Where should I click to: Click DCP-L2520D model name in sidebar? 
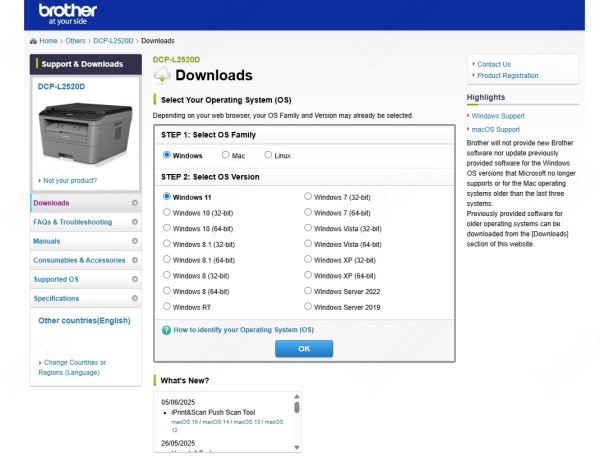(x=61, y=87)
